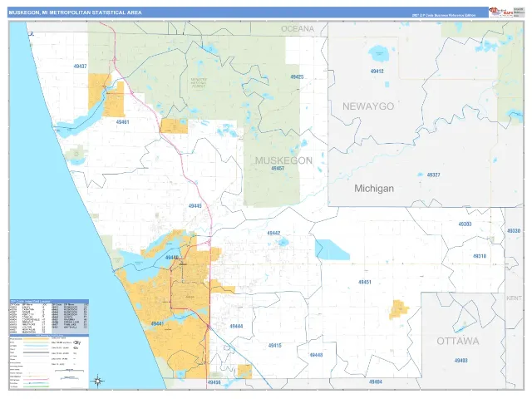Select ZIP code 49403 label

coord(461,360)
